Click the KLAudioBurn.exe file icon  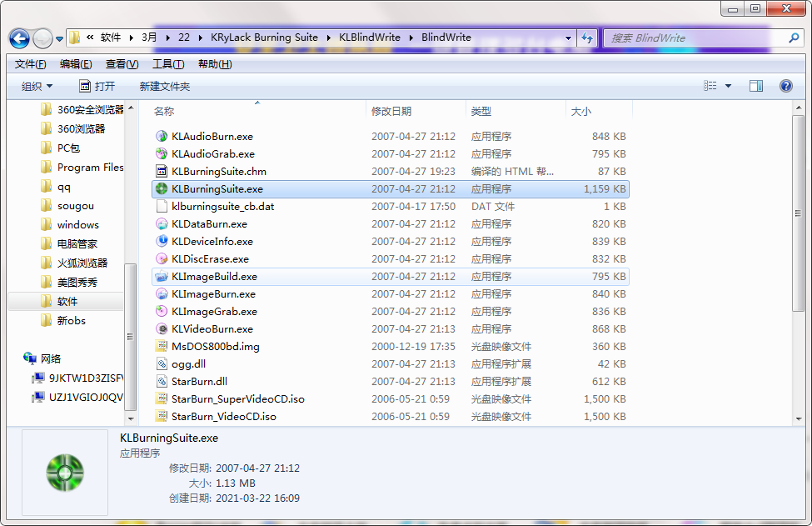[x=162, y=137]
